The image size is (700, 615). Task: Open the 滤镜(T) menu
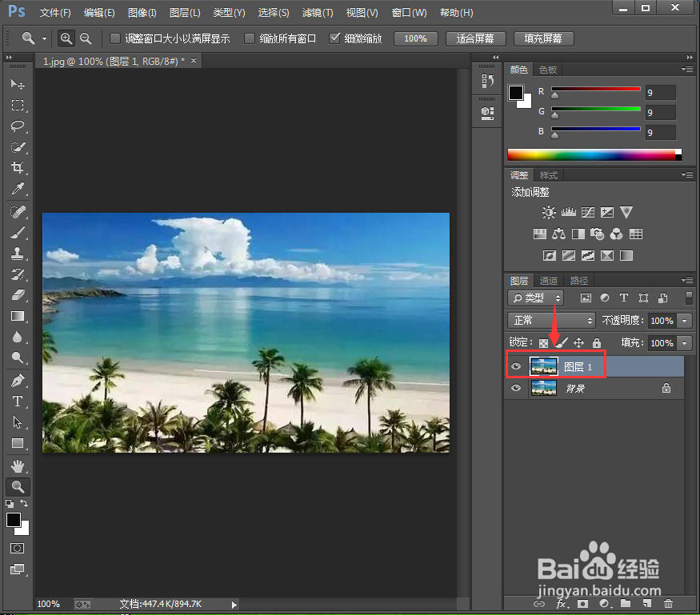tap(318, 13)
